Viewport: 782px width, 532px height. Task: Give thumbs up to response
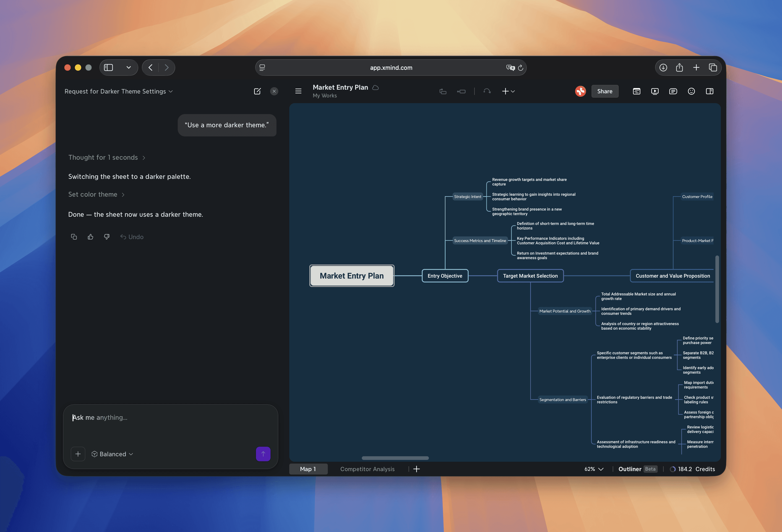pos(91,237)
